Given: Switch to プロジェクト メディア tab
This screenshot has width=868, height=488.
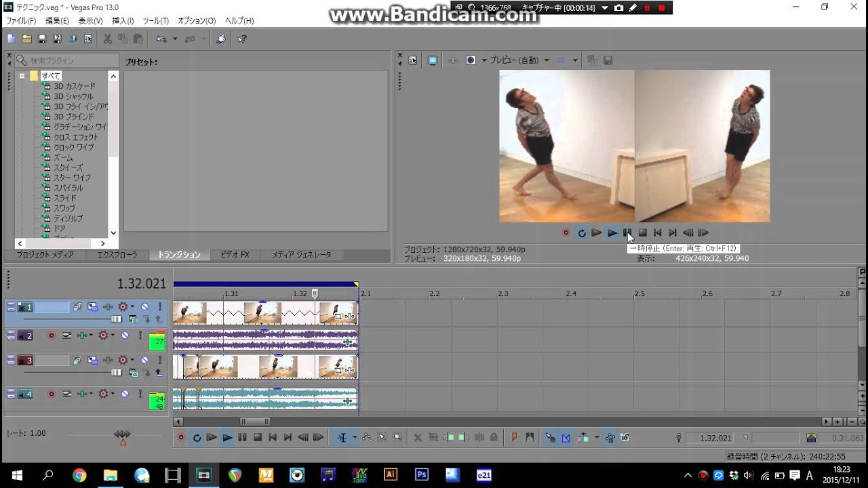Looking at the screenshot, I should click(45, 255).
